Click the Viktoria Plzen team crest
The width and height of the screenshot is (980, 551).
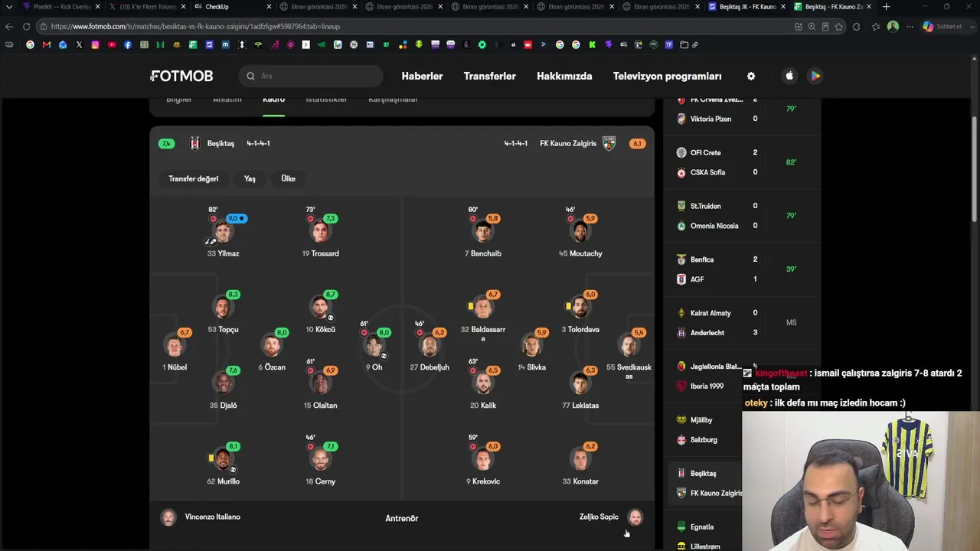point(681,119)
